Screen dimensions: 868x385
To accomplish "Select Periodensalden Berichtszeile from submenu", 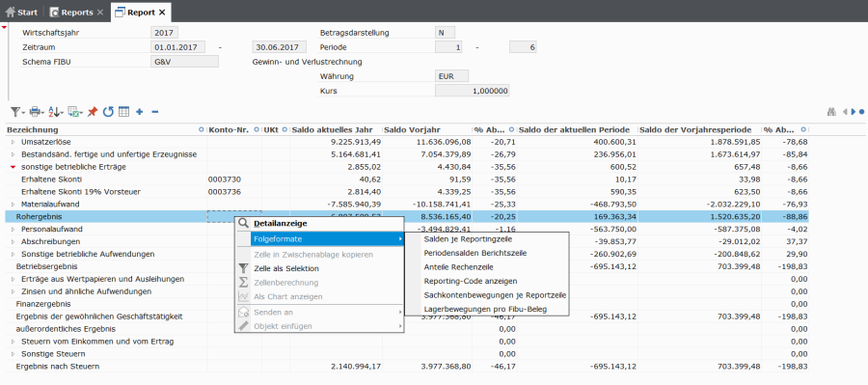I will [487, 253].
